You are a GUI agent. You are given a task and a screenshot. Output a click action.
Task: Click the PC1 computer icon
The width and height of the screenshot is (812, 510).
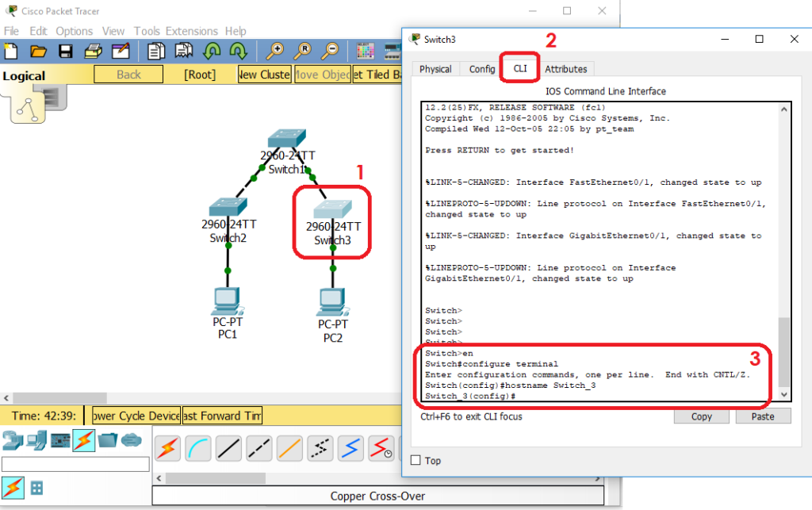tap(227, 301)
